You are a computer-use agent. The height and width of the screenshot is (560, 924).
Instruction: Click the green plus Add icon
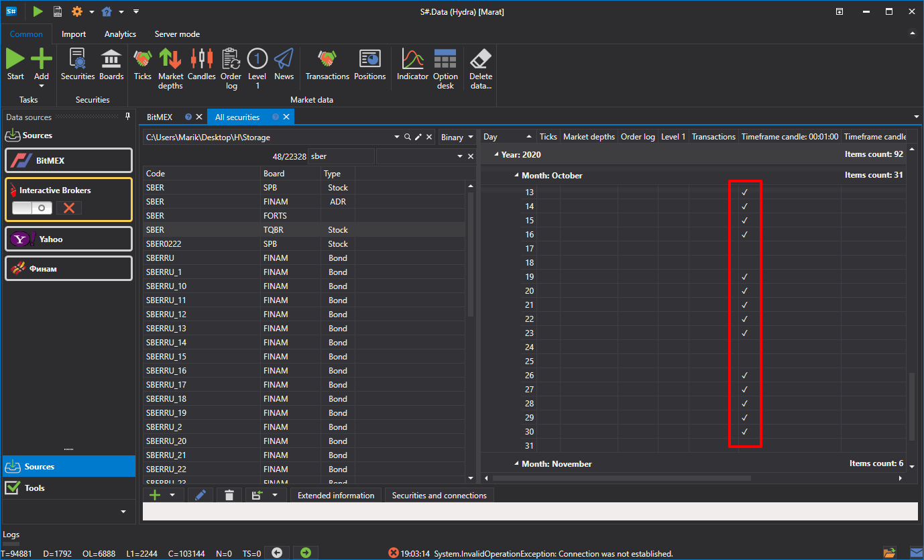coord(42,59)
